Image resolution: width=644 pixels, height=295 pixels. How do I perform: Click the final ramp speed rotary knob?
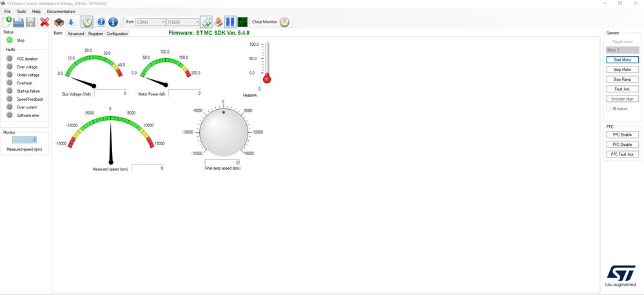[224, 132]
